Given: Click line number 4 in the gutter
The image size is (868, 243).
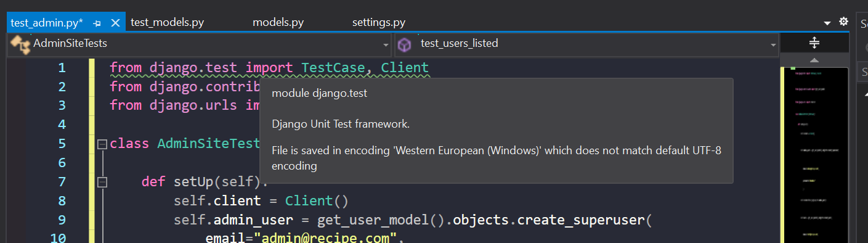Looking at the screenshot, I should pyautogui.click(x=62, y=125).
